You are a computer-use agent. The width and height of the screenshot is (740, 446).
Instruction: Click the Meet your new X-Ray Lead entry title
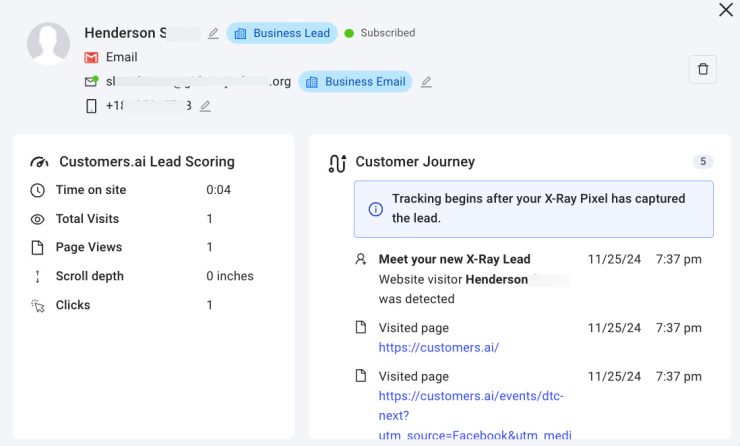(x=454, y=259)
